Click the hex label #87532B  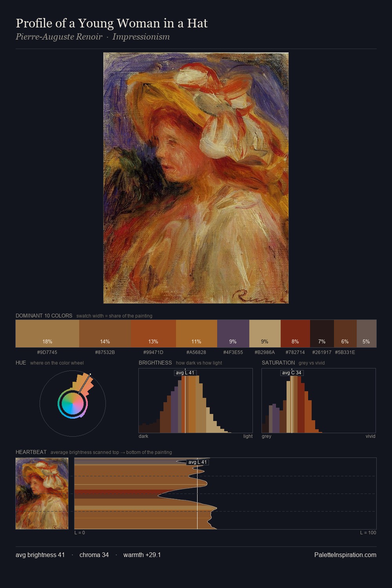pyautogui.click(x=105, y=352)
